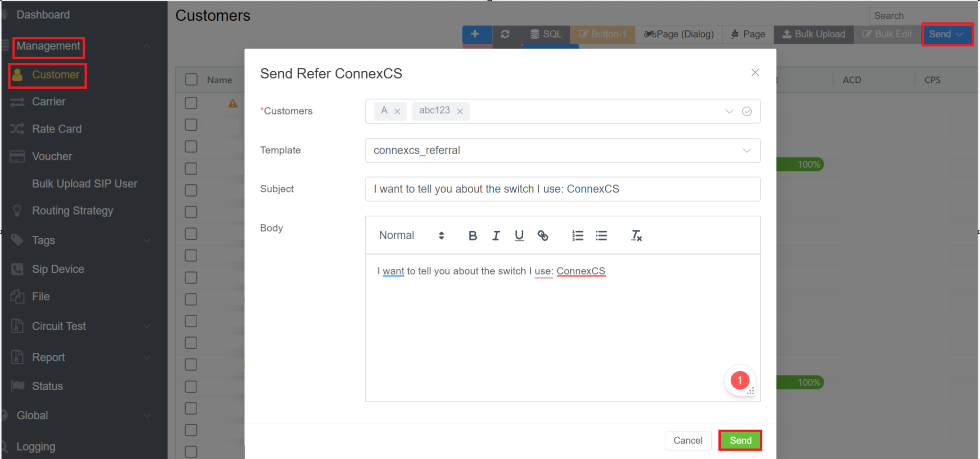Go to Rate Card in sidebar
This screenshot has width=980, height=459.
click(57, 129)
